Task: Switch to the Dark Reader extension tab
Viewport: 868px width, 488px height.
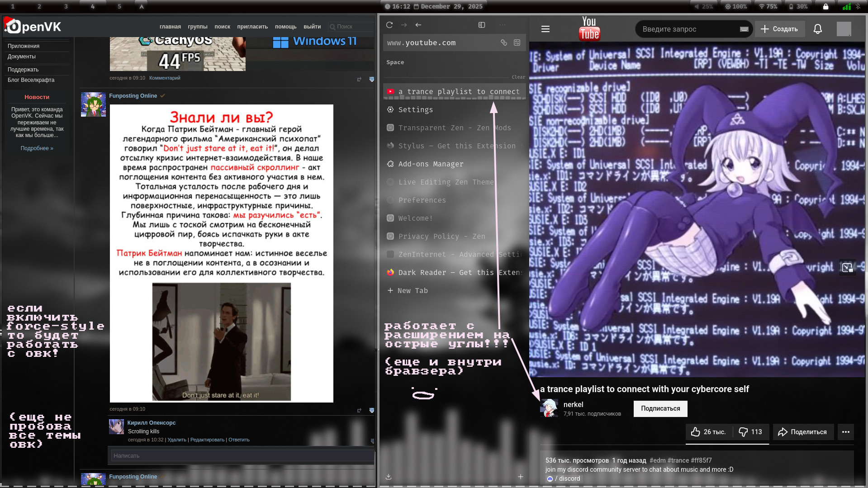Action: tap(454, 272)
